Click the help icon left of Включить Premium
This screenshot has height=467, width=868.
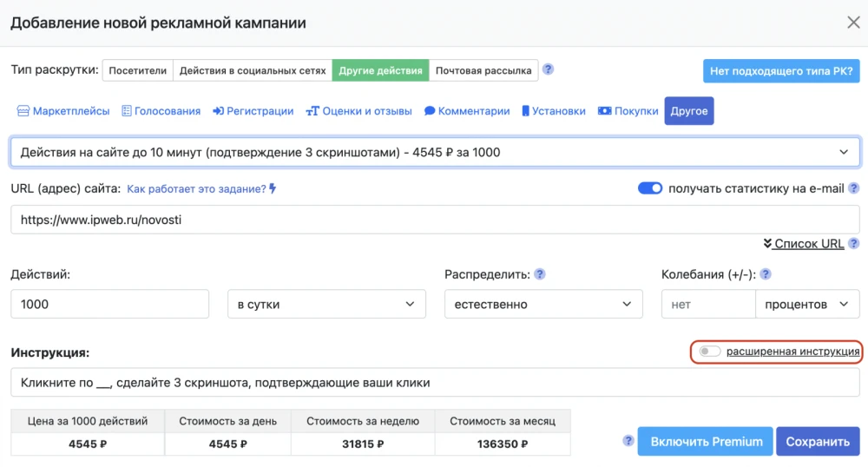point(628,441)
